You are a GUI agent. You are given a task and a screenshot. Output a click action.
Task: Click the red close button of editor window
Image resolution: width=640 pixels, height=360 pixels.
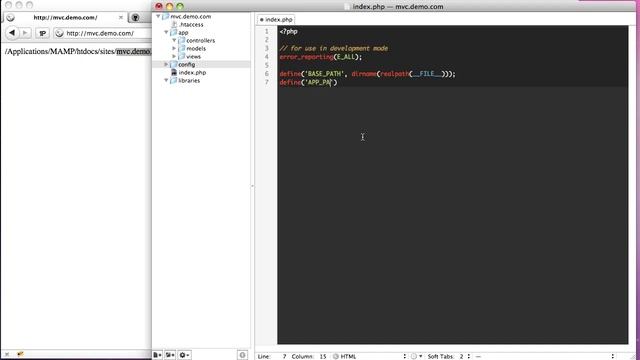[x=159, y=6]
